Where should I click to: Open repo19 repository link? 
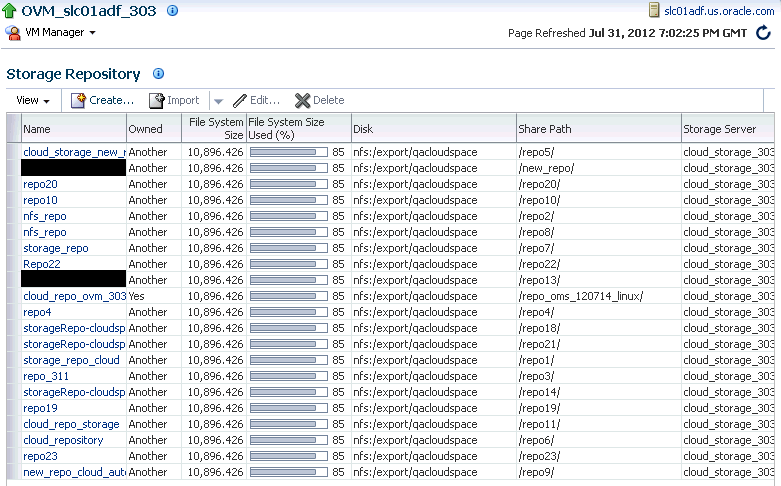[40, 408]
